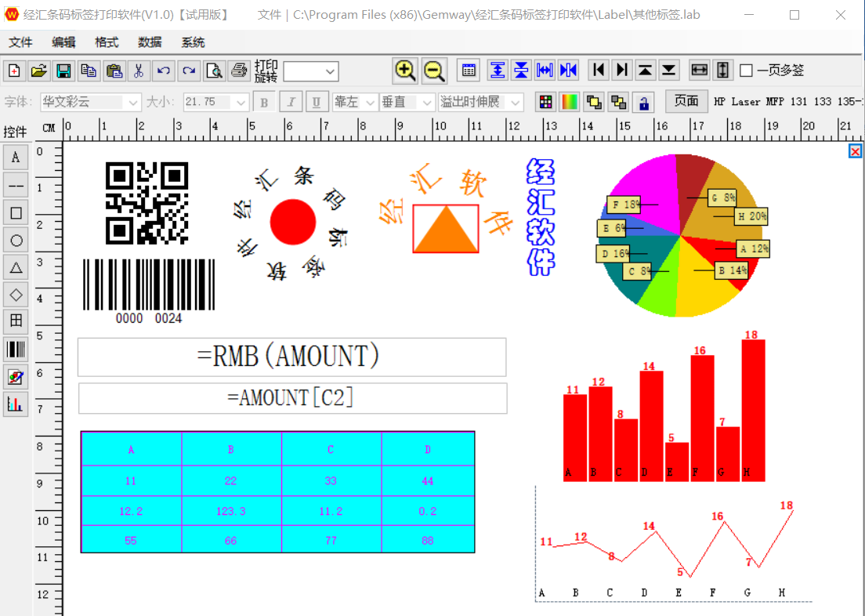
Task: Copy the selected object
Action: [89, 71]
